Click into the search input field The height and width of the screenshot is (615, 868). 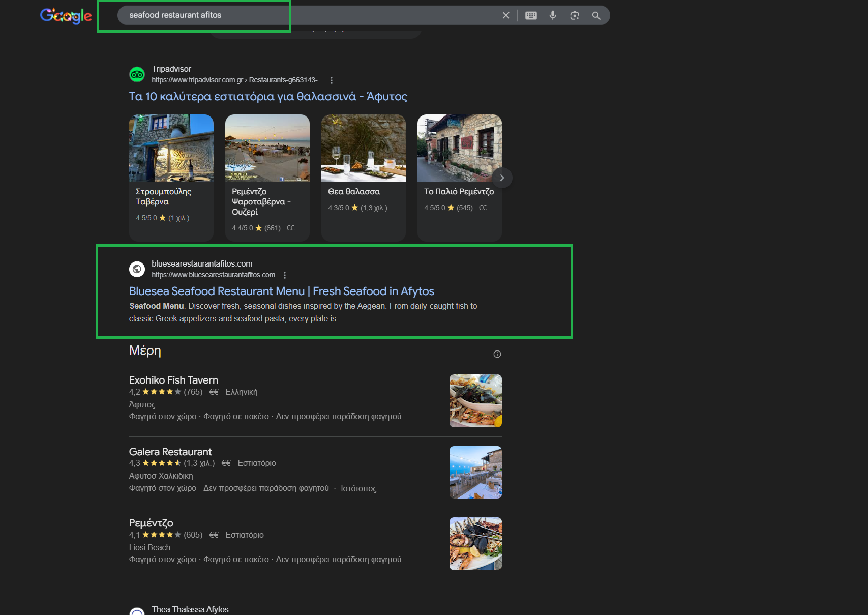tap(305, 15)
